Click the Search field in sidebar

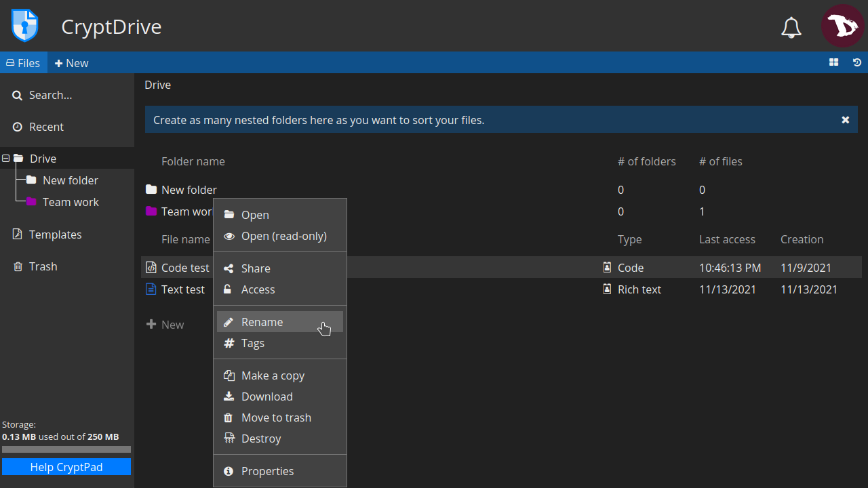coord(67,95)
